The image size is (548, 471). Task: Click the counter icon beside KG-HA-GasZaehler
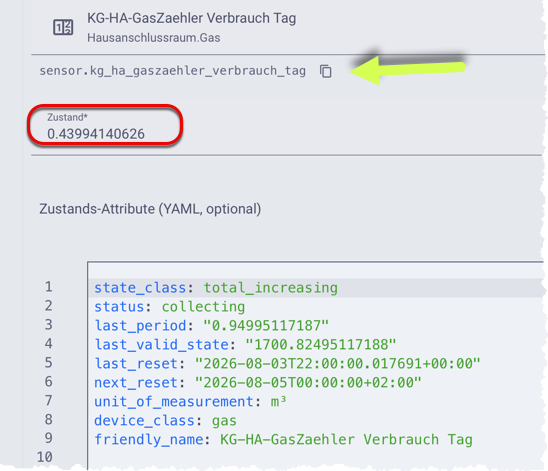tap(63, 27)
